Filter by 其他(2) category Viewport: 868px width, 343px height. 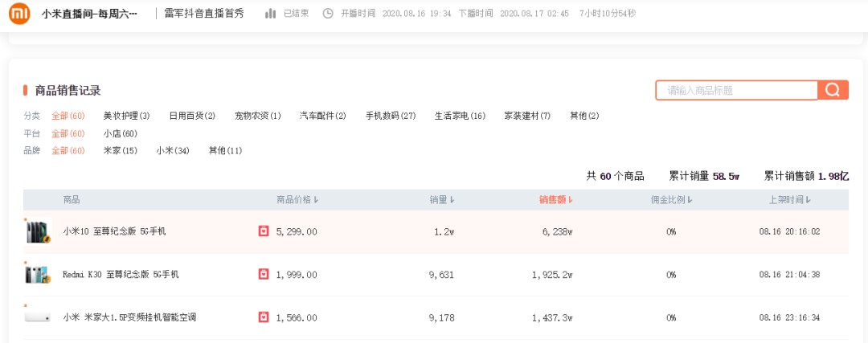(584, 116)
